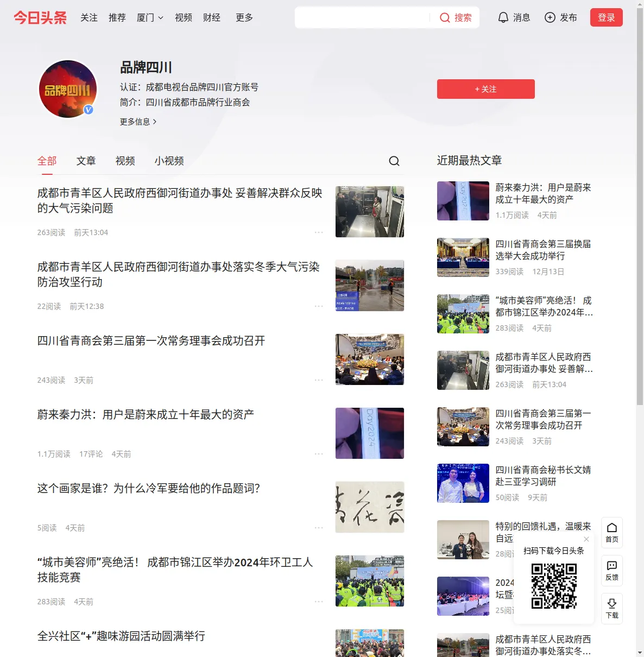Viewport: 644px width, 657px height.
Task: Open hot article 蔚来秦力洪 in sidebar
Action: tap(543, 193)
